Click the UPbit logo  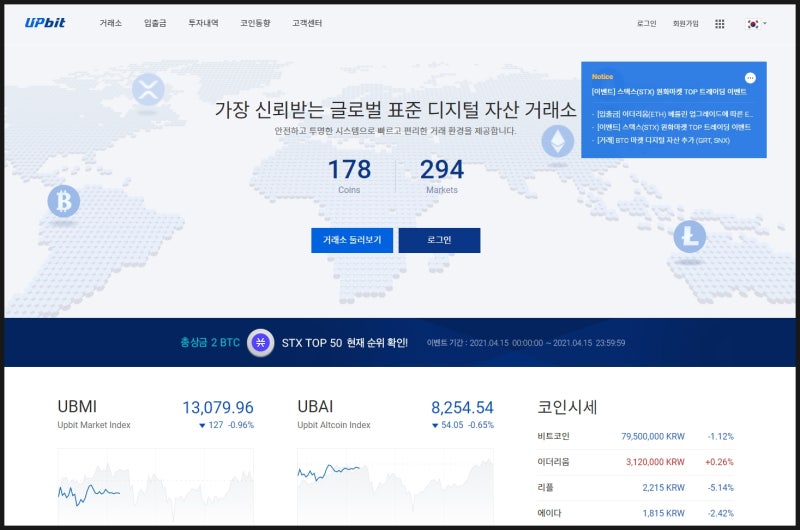[x=45, y=22]
